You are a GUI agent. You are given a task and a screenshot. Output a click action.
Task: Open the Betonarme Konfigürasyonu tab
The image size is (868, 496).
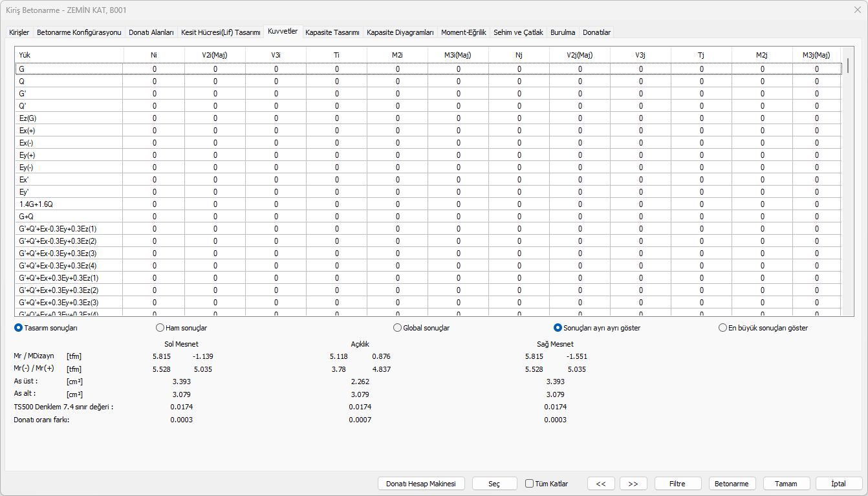point(79,32)
